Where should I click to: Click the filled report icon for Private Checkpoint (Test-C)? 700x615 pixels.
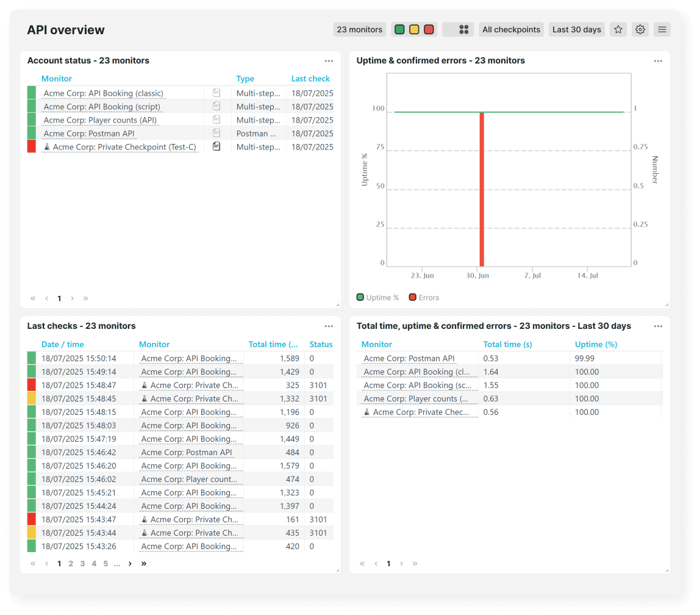(x=216, y=146)
